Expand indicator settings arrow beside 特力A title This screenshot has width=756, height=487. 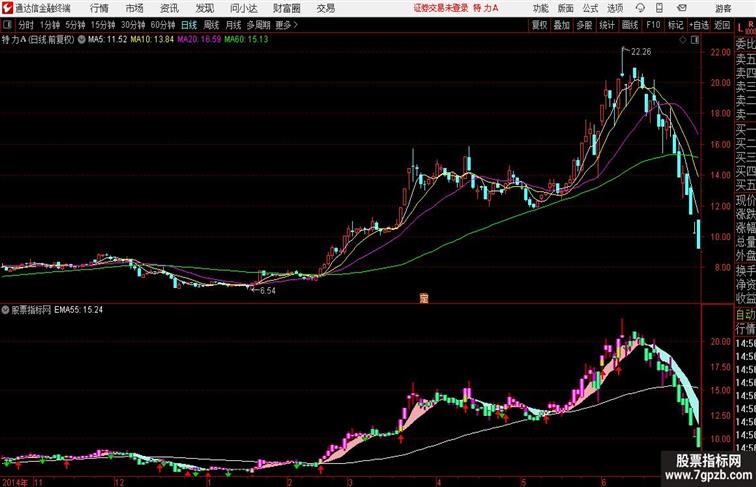pyautogui.click(x=81, y=40)
